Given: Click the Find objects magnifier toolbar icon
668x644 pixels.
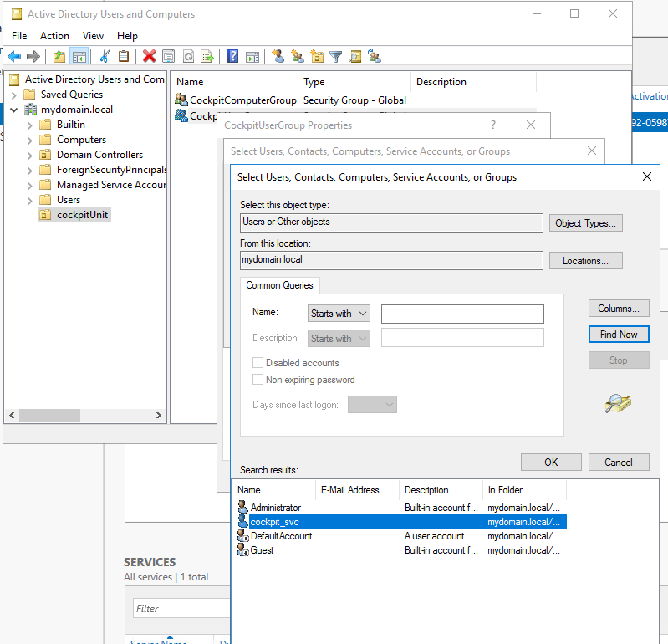Looking at the screenshot, I should (355, 56).
